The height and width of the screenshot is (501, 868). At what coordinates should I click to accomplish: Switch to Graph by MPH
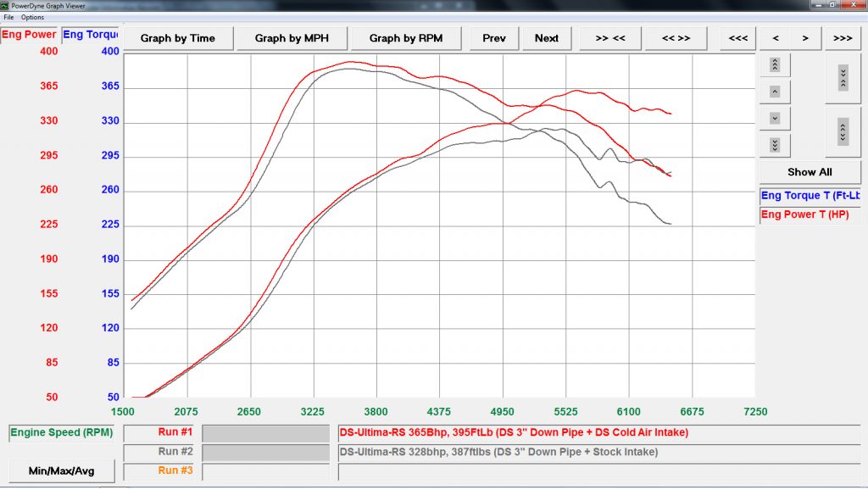tap(292, 38)
